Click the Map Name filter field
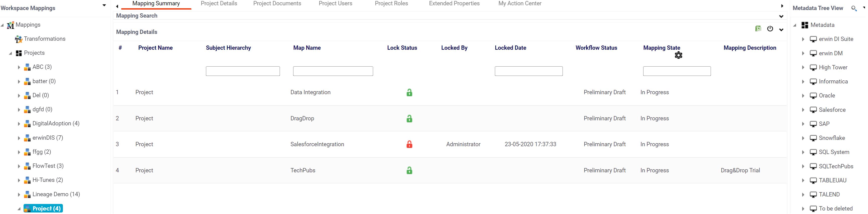 click(x=333, y=71)
